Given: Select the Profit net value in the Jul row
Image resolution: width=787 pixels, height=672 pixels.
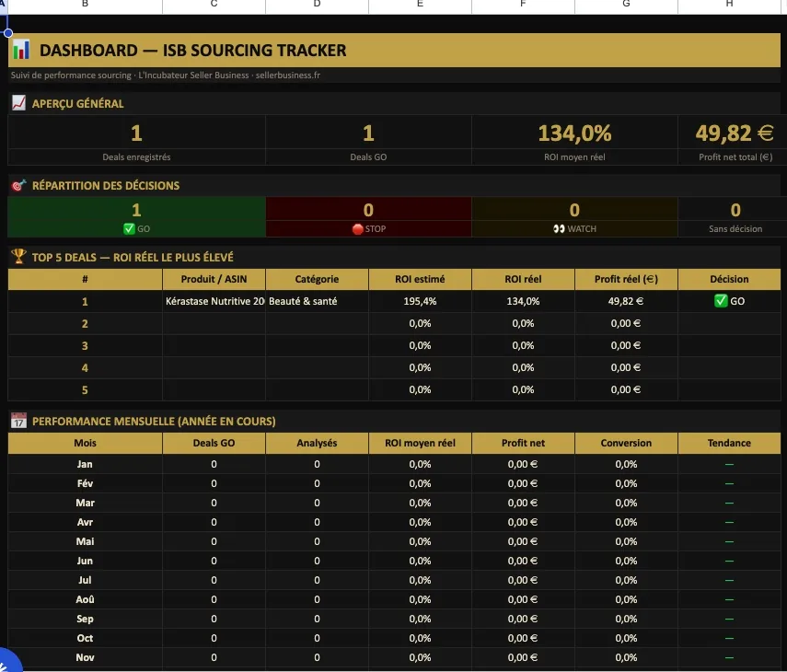Looking at the screenshot, I should click(523, 580).
